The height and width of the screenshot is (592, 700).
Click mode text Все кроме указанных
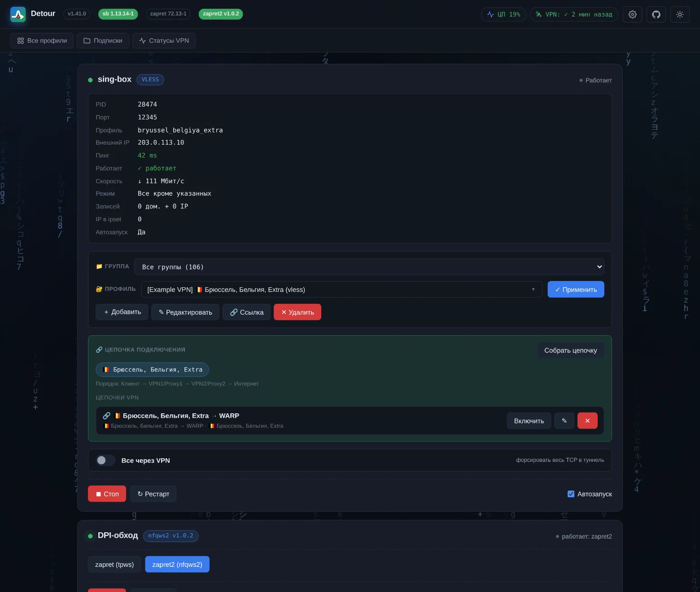174,193
